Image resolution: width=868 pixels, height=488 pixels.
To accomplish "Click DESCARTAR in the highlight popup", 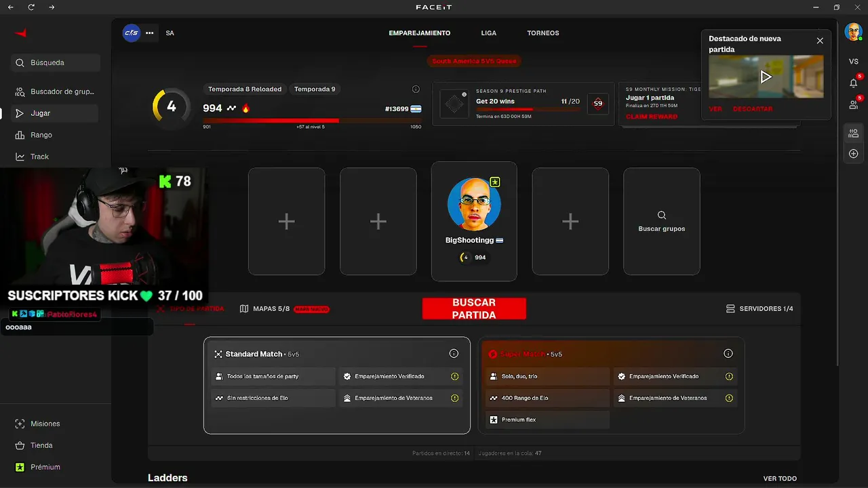I will coord(753,109).
